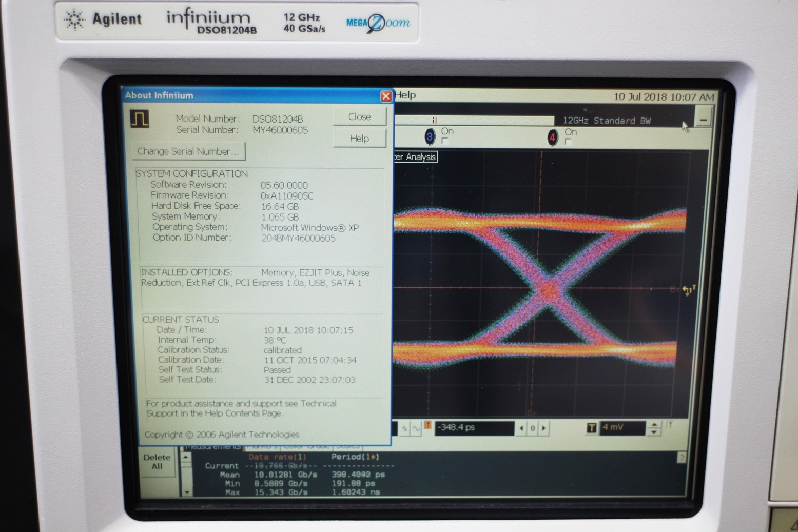
Task: Close the About Infiniium dialog with X
Action: click(x=386, y=96)
